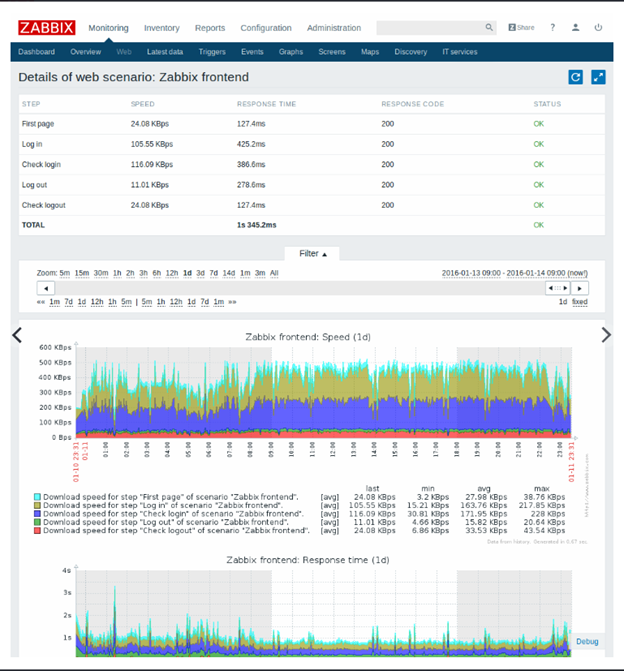Jump to end with double right arrows
Image resolution: width=624 pixels, height=671 pixels.
click(232, 302)
